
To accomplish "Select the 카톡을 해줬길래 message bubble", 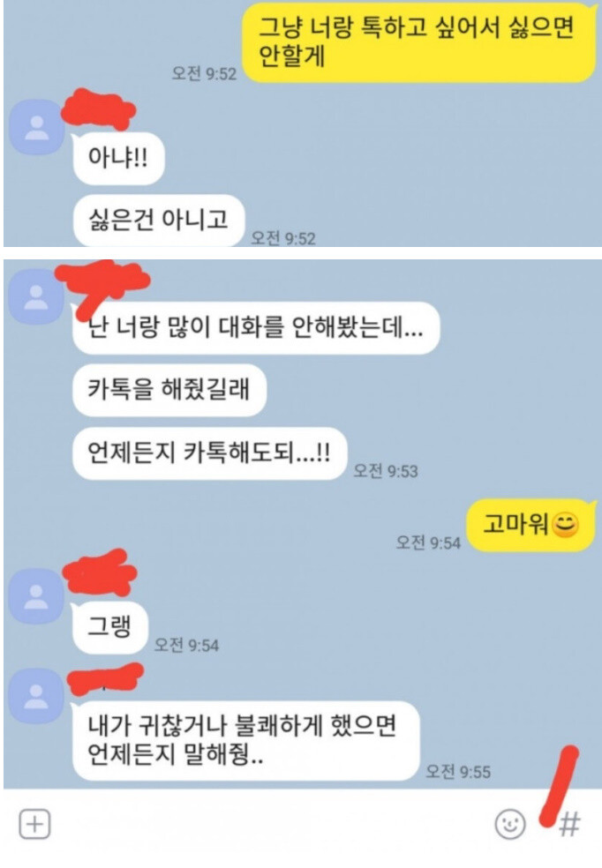I will tap(169, 390).
